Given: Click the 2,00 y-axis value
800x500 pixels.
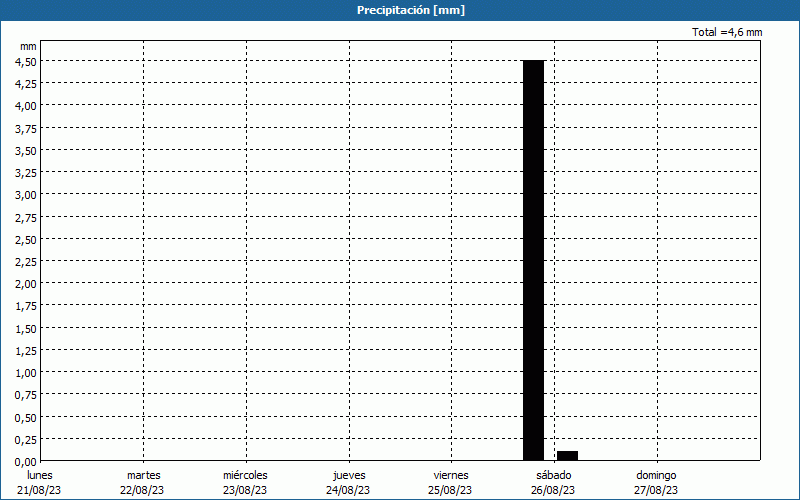Looking at the screenshot, I should coord(26,284).
